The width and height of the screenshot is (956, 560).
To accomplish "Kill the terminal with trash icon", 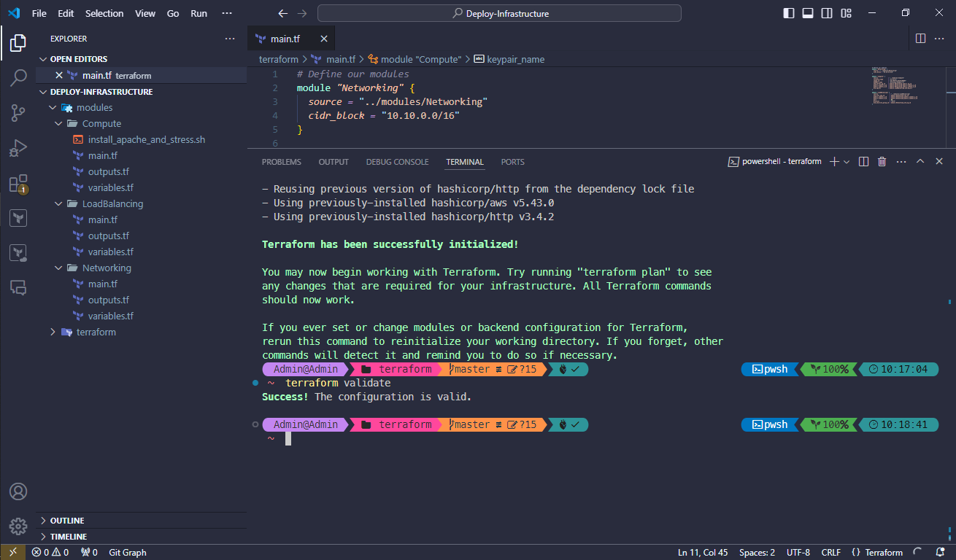I will [x=882, y=161].
